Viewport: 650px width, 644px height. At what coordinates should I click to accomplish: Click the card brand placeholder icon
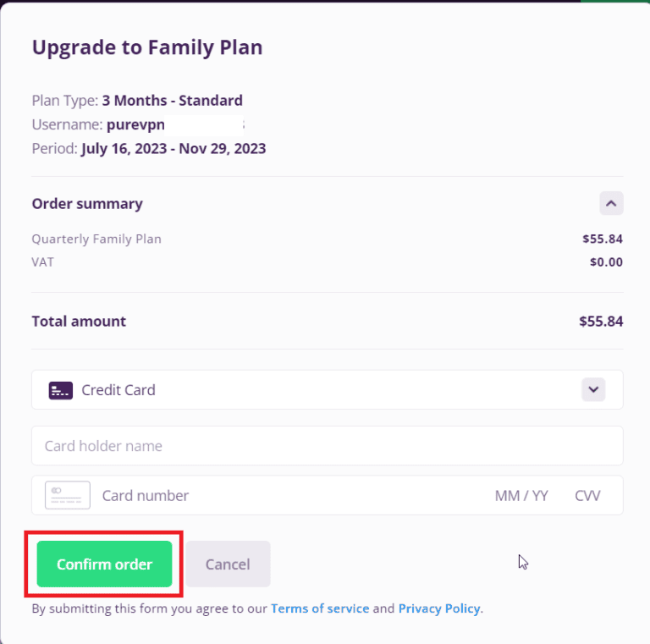pos(68,495)
